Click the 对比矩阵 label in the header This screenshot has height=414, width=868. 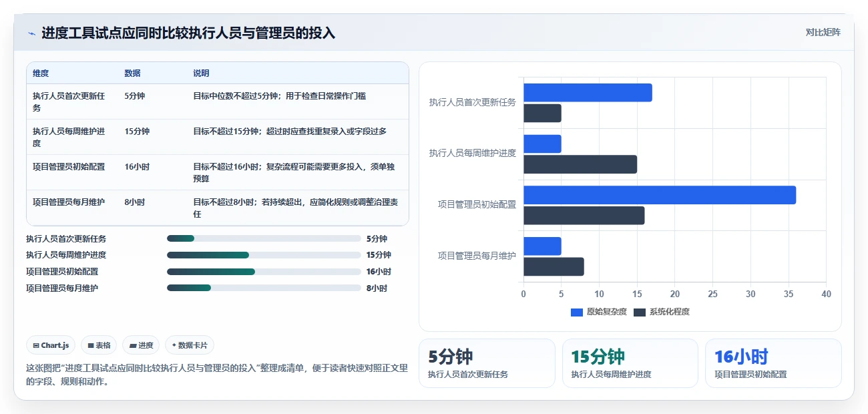coord(823,32)
